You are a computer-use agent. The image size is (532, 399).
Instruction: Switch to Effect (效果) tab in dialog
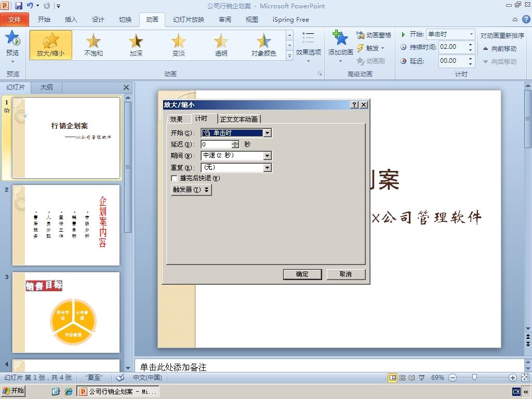(177, 119)
